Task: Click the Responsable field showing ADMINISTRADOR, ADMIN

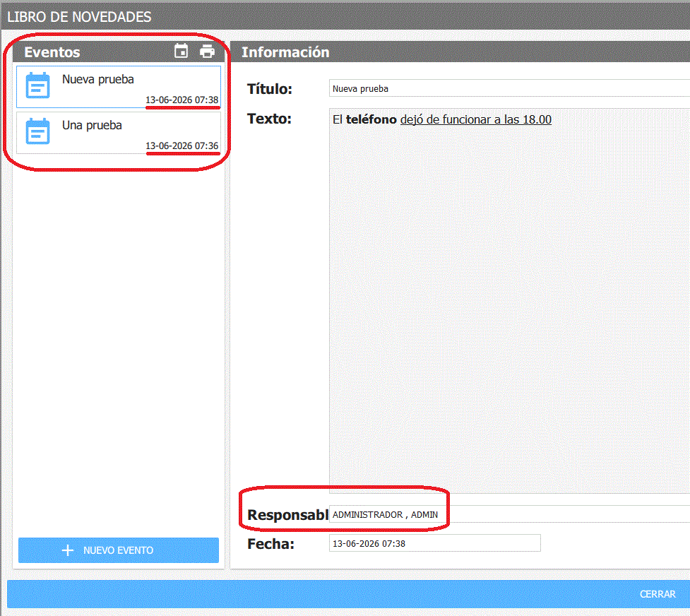Action: [509, 514]
